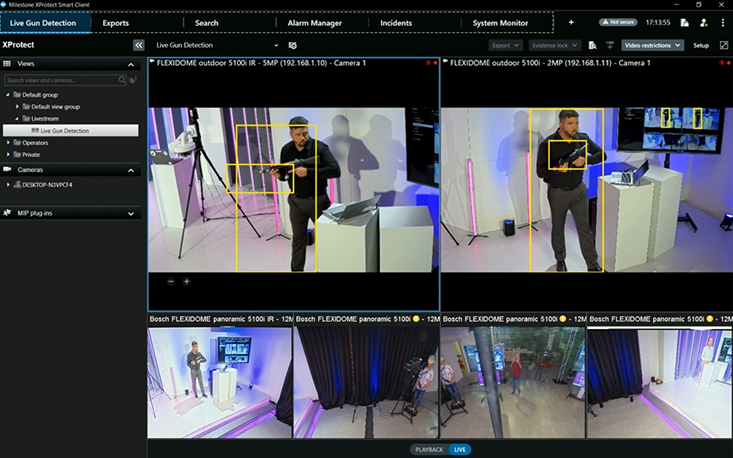Expand the Operators folder
This screenshot has height=458, width=733.
pyautogui.click(x=9, y=143)
